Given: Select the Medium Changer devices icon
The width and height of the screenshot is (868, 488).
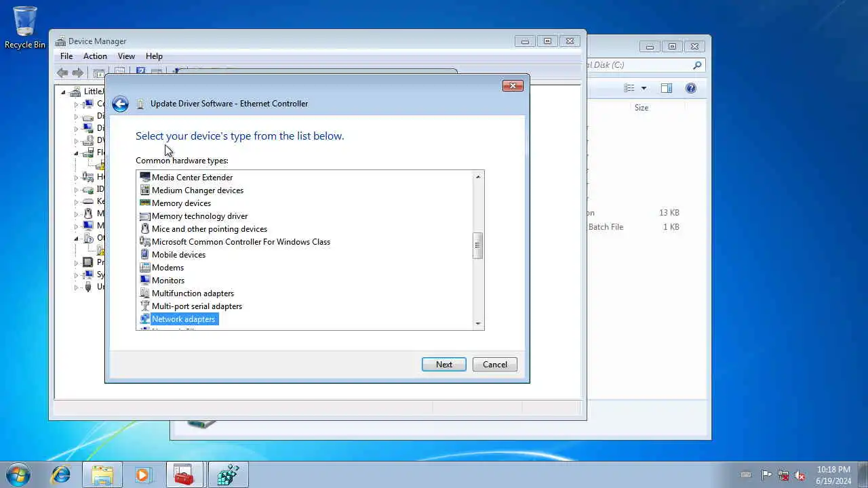Looking at the screenshot, I should (x=144, y=190).
